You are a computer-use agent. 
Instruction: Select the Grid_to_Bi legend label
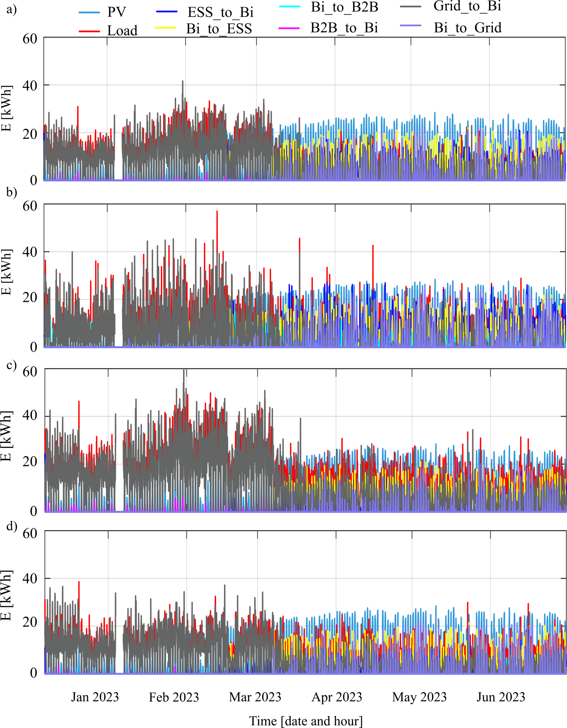click(467, 6)
